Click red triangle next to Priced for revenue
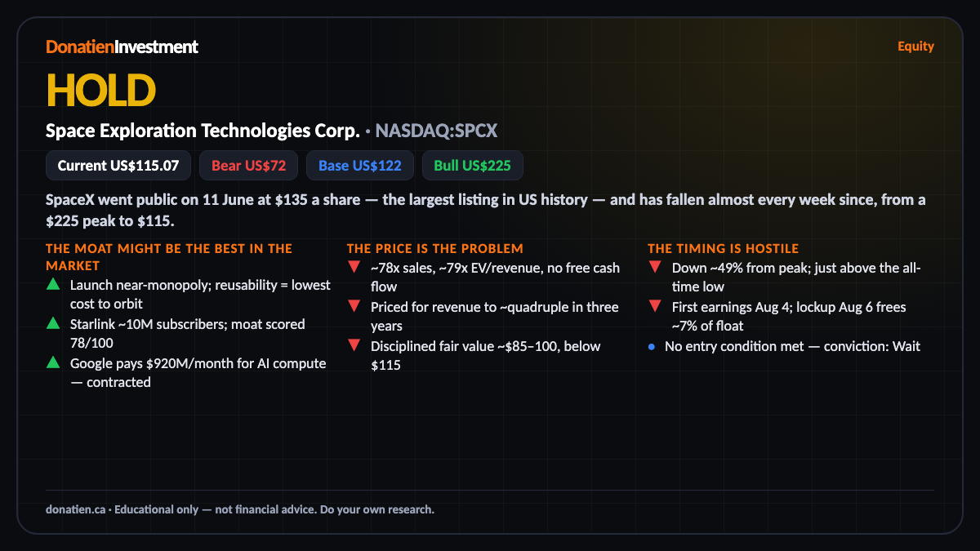The height and width of the screenshot is (551, 980). 354,307
